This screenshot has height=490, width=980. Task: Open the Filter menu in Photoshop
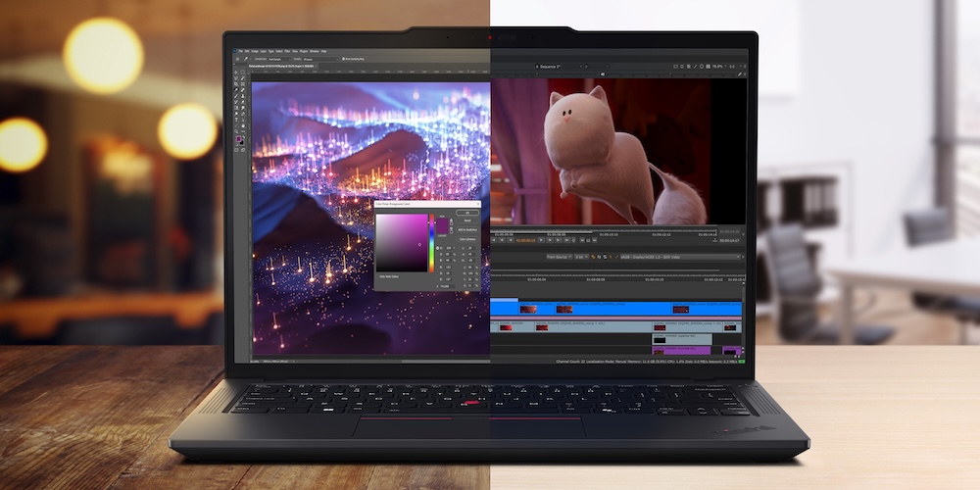[x=287, y=51]
